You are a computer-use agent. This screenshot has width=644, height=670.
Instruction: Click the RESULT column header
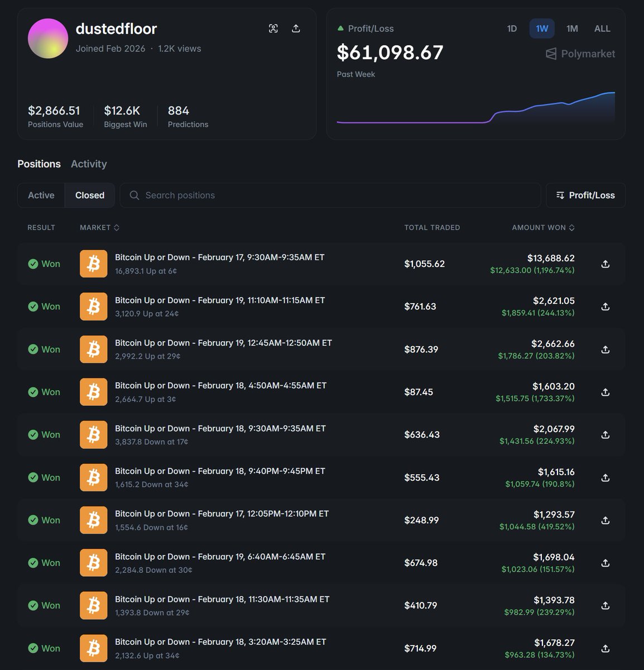coord(41,228)
